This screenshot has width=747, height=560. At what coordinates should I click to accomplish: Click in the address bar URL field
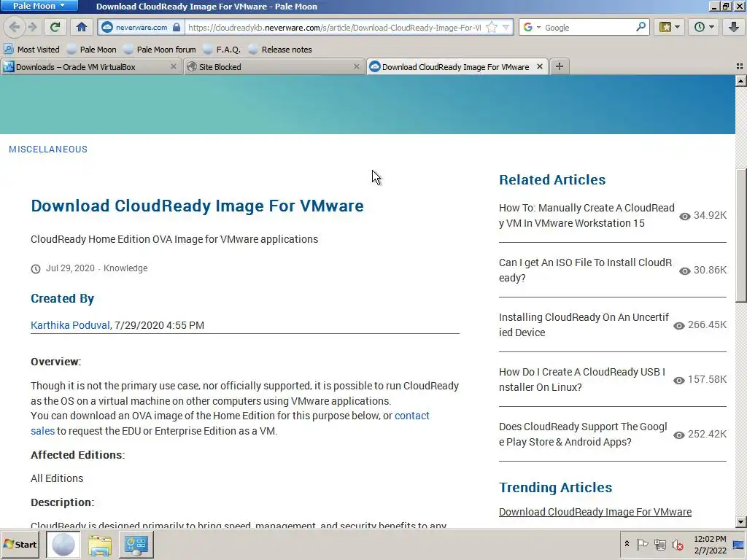[333, 27]
